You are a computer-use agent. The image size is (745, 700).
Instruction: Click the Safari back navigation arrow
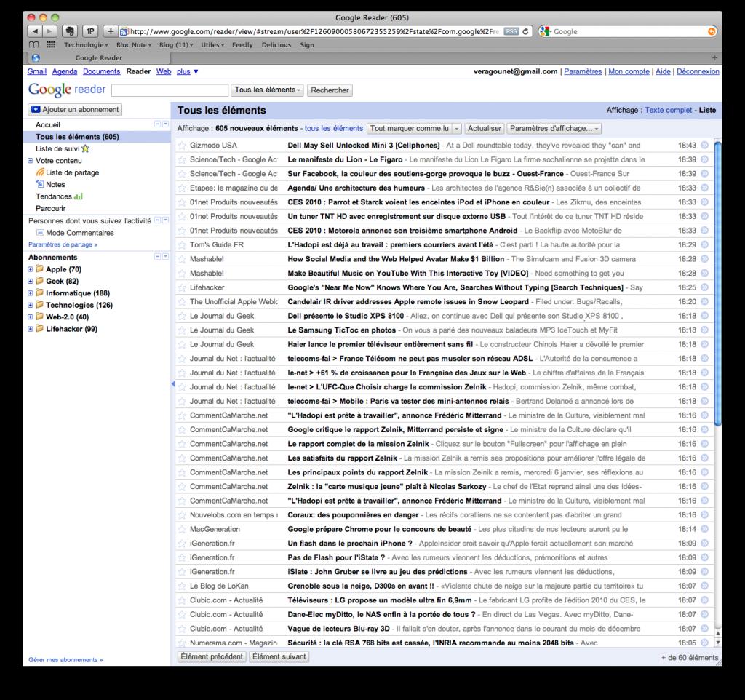click(35, 31)
